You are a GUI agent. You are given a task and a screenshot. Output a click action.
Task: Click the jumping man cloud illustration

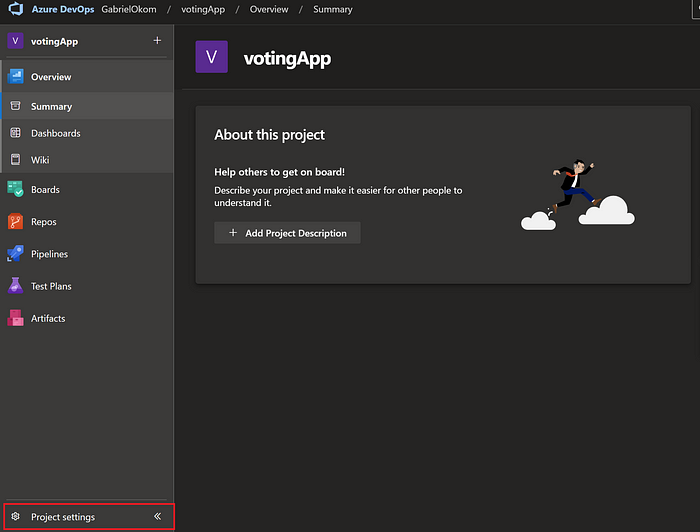[x=578, y=195]
